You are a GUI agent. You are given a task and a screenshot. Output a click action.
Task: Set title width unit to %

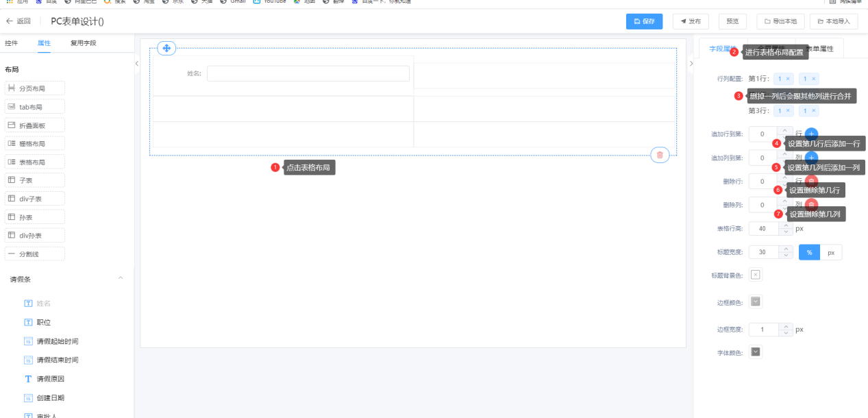click(x=810, y=252)
